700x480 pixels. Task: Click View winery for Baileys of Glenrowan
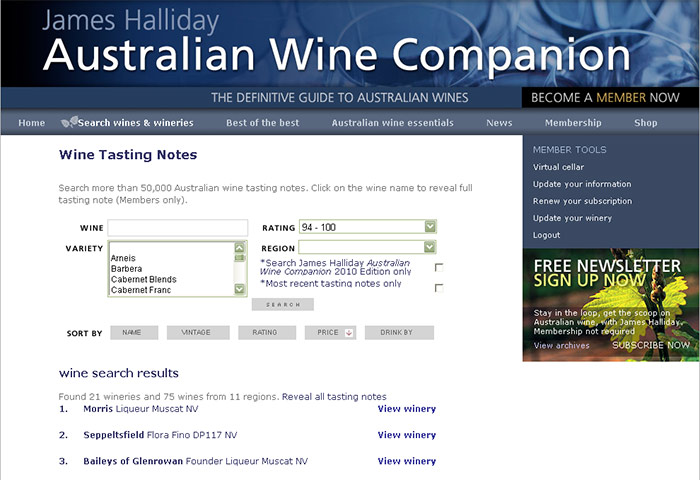pos(407,461)
